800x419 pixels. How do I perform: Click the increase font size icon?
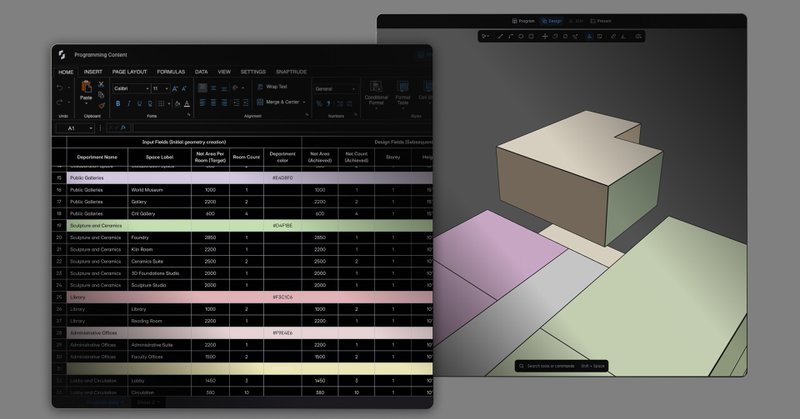175,89
